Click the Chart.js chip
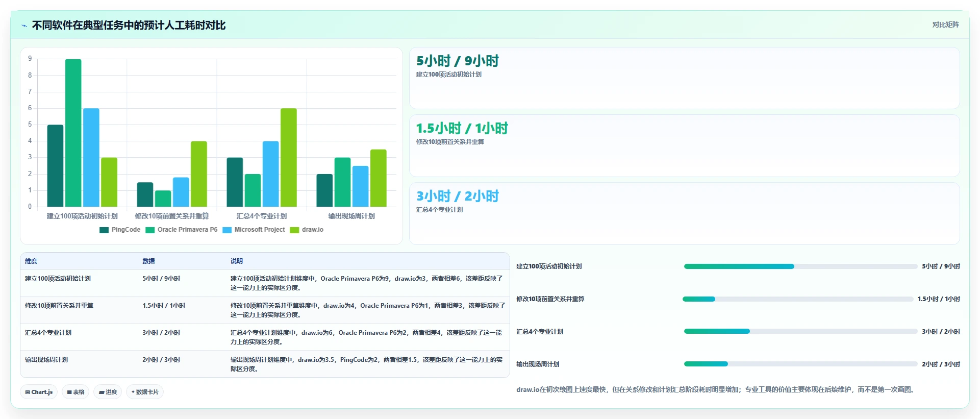Image resolution: width=980 pixels, height=419 pixels. (x=39, y=392)
